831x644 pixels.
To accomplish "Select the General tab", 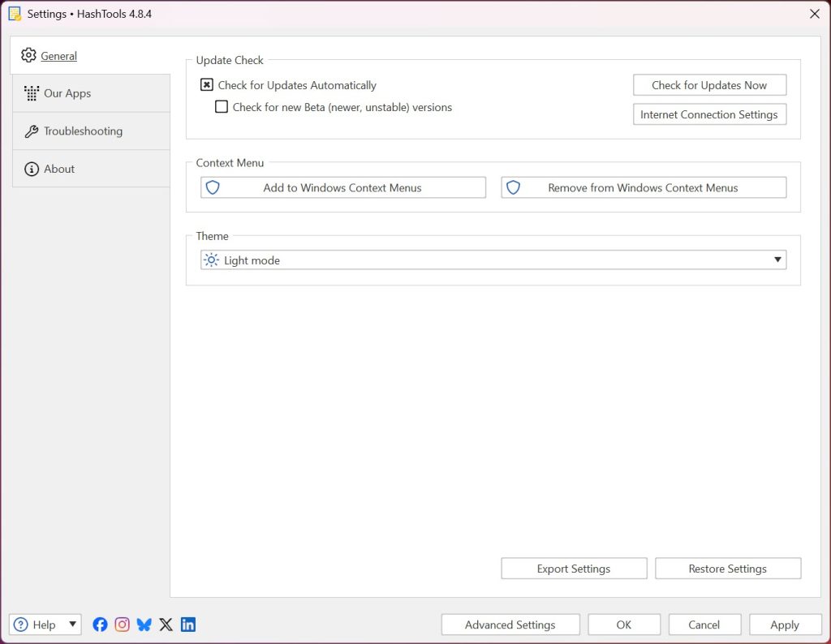I will [90, 56].
